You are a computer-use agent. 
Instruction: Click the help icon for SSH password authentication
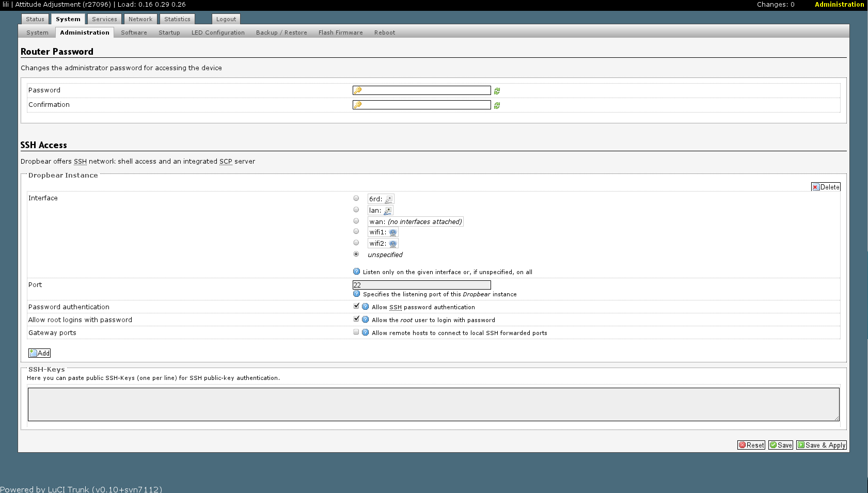point(366,307)
